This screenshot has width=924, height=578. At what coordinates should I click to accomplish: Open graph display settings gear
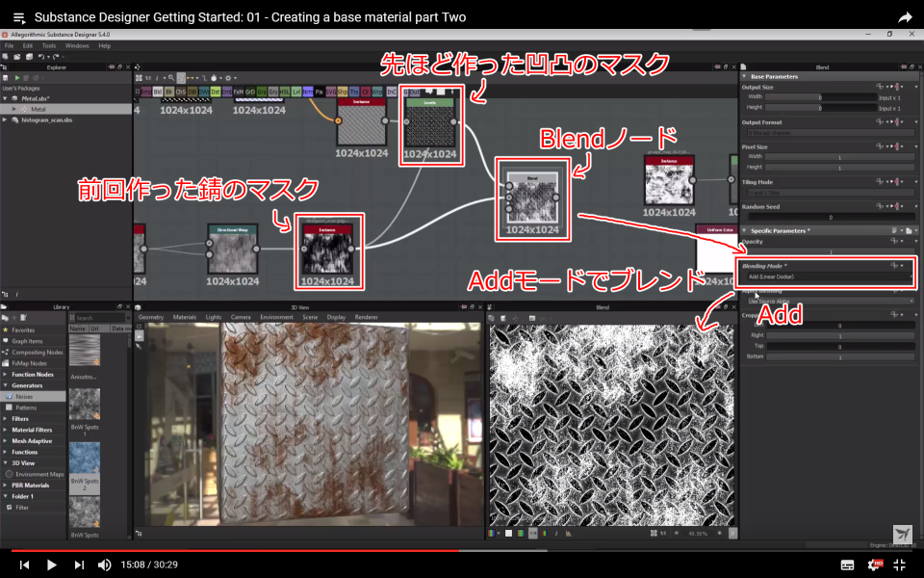click(229, 78)
